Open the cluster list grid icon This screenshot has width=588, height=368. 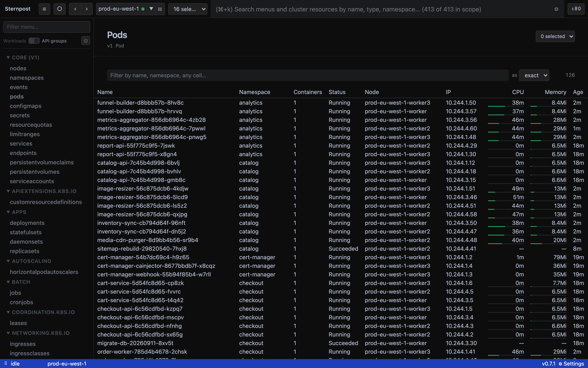click(160, 9)
